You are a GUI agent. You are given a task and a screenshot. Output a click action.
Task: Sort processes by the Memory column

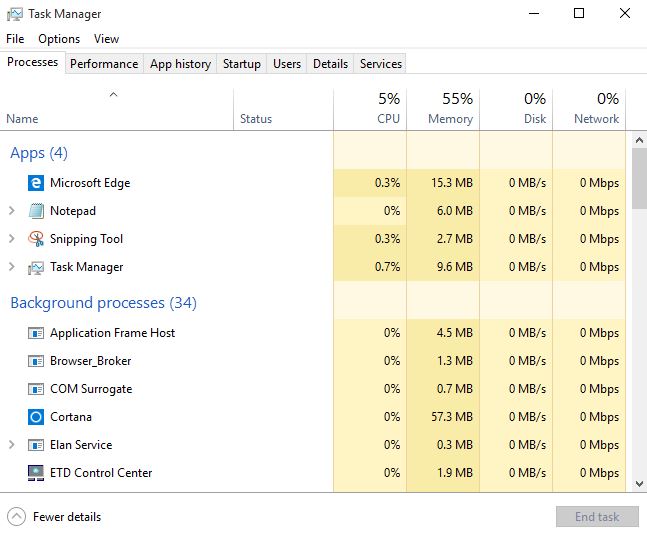(x=444, y=109)
